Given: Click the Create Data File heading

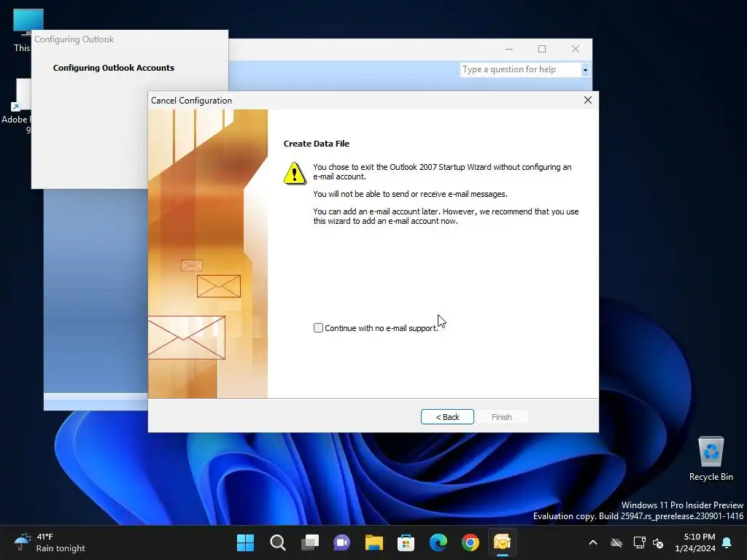Looking at the screenshot, I should pos(317,144).
